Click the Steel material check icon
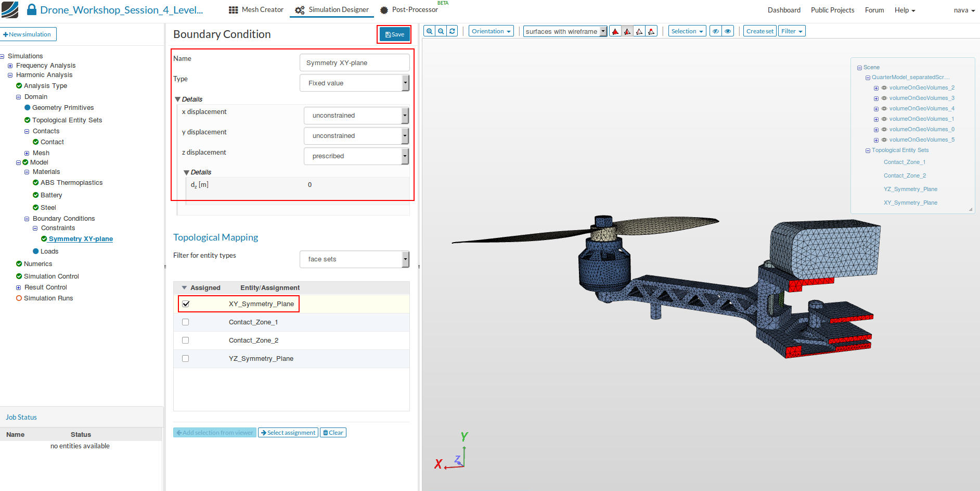 [36, 208]
